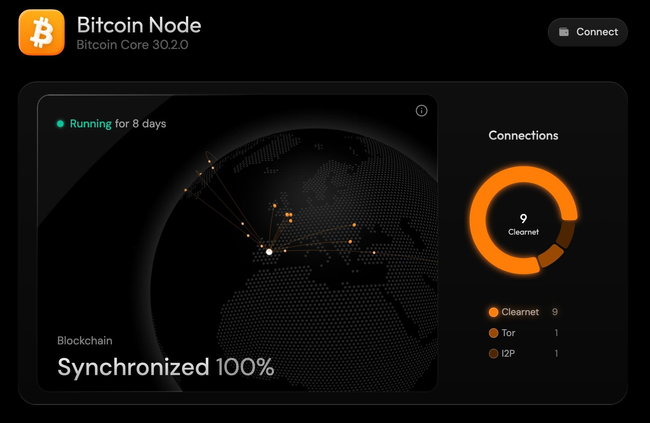Image resolution: width=650 pixels, height=423 pixels.
Task: Click the Clearnet legend label
Action: pyautogui.click(x=520, y=312)
